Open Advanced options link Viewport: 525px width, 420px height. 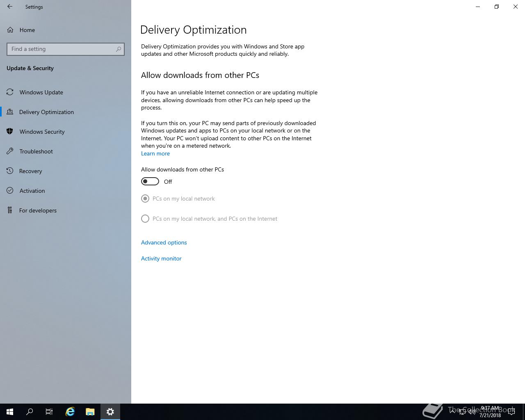point(164,242)
